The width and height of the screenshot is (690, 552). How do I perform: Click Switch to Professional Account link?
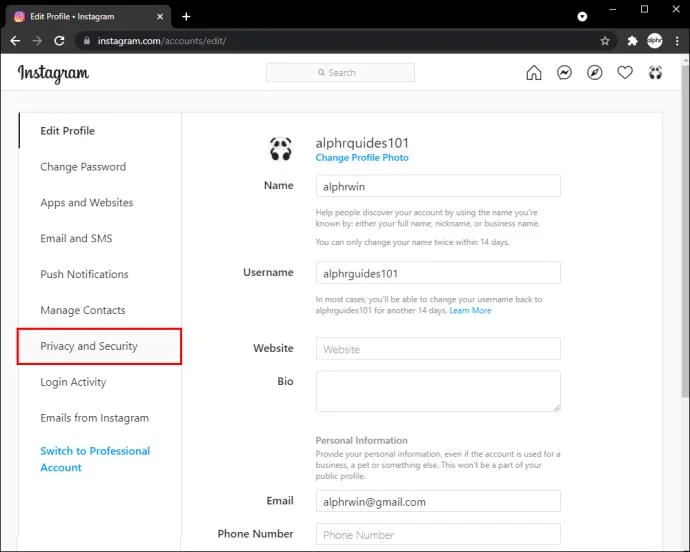(x=95, y=459)
